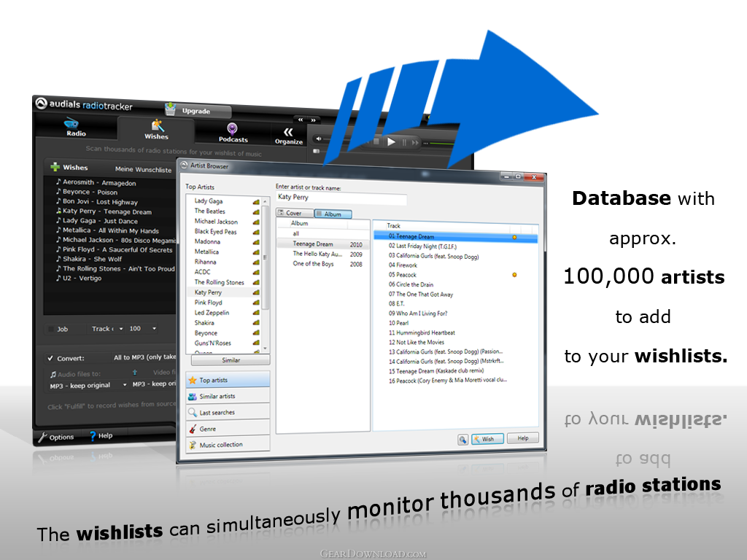This screenshot has height=560, width=747.
Task: Click the small slider knob below the volume icon
Action: click(316, 152)
